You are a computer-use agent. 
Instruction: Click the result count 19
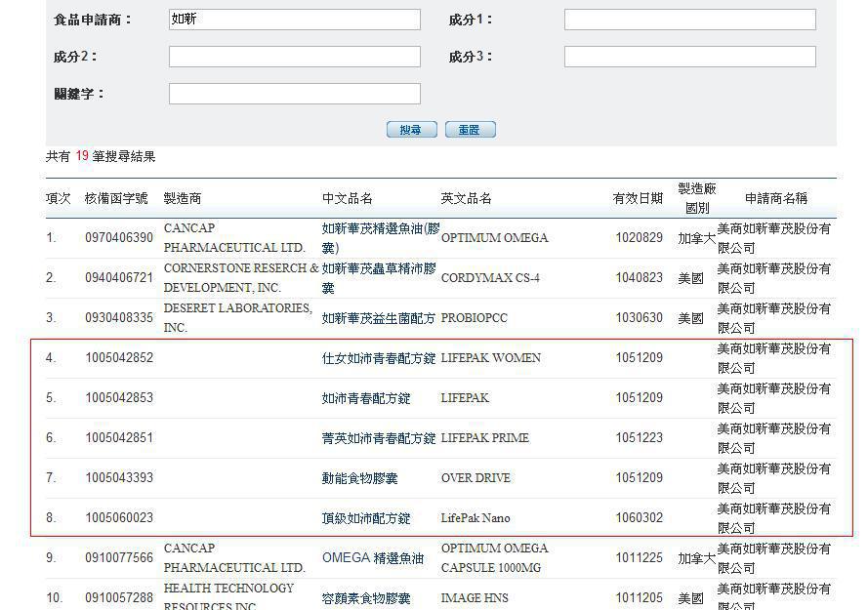pyautogui.click(x=82, y=155)
